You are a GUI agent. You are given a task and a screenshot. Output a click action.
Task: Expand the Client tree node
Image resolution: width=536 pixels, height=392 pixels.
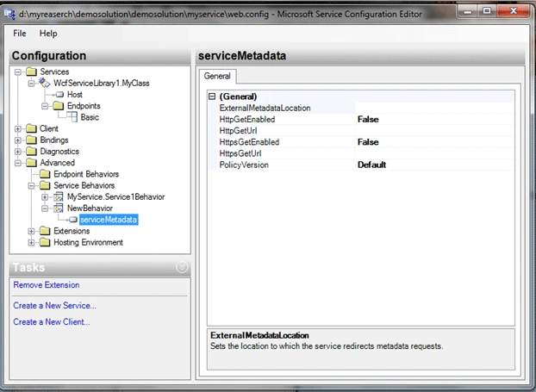coord(18,129)
